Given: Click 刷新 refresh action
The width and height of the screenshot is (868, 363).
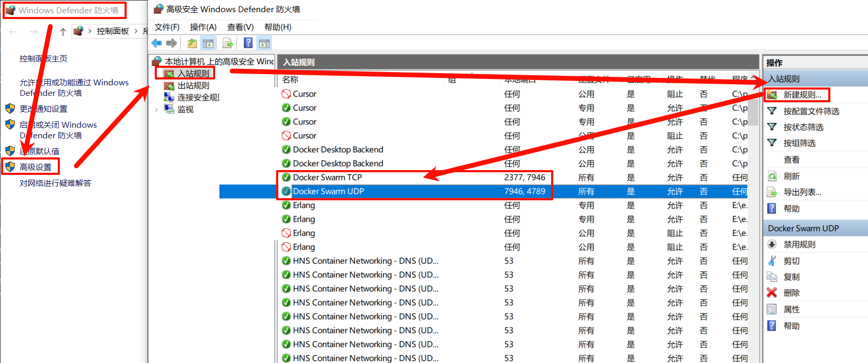Looking at the screenshot, I should click(x=792, y=176).
